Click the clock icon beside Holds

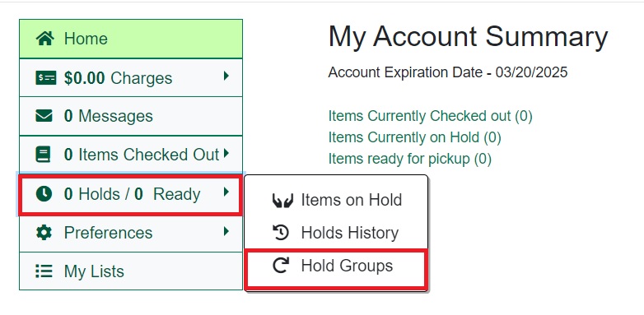point(44,193)
